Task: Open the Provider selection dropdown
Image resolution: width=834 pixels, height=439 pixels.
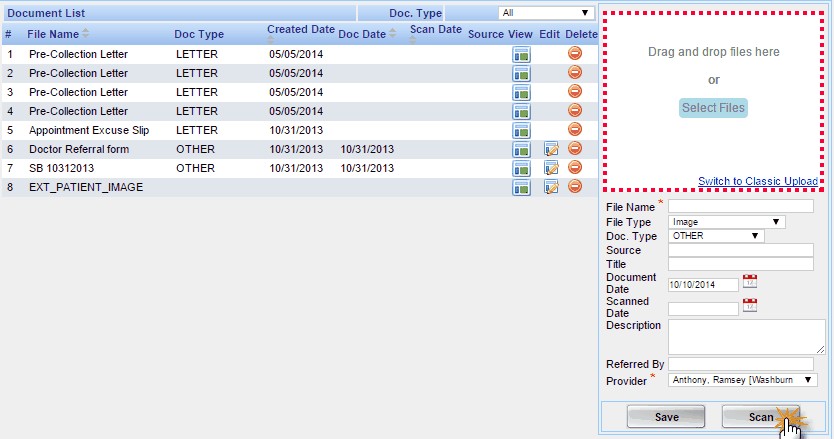Action: point(742,380)
